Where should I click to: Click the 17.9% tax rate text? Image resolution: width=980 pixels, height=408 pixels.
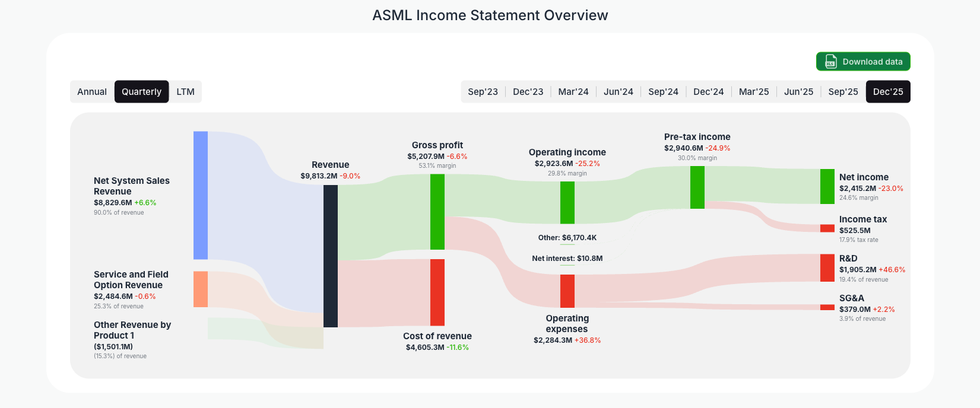point(859,240)
